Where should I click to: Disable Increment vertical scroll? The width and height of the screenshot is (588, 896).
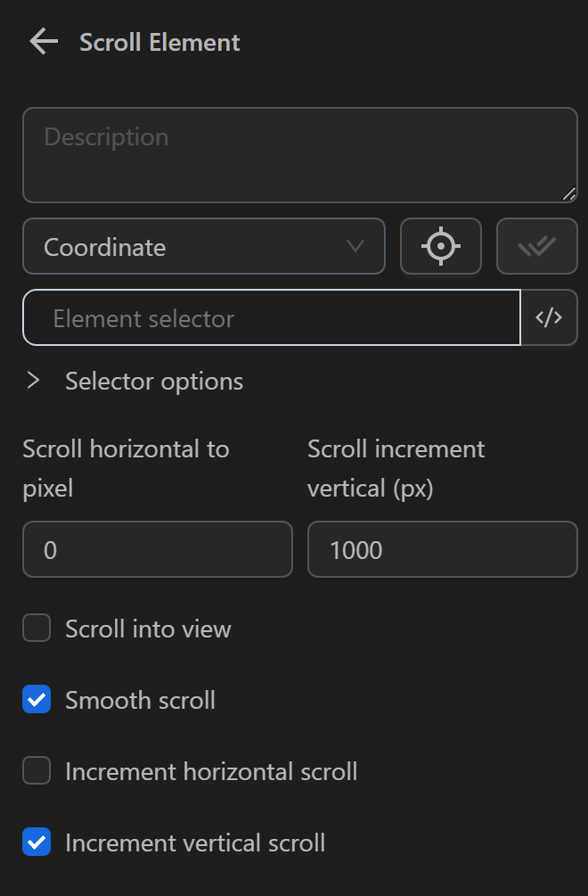point(37,842)
